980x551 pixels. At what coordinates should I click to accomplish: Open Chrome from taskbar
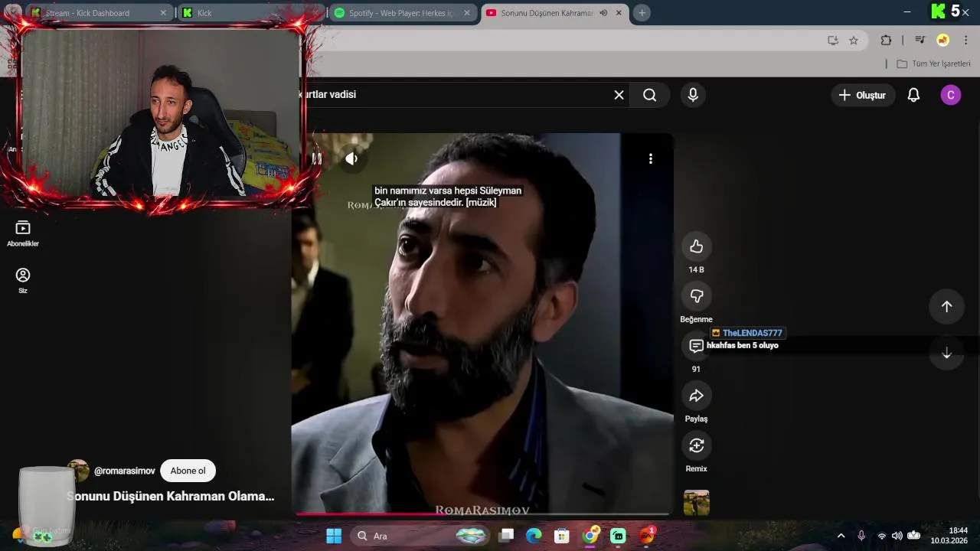pyautogui.click(x=590, y=536)
